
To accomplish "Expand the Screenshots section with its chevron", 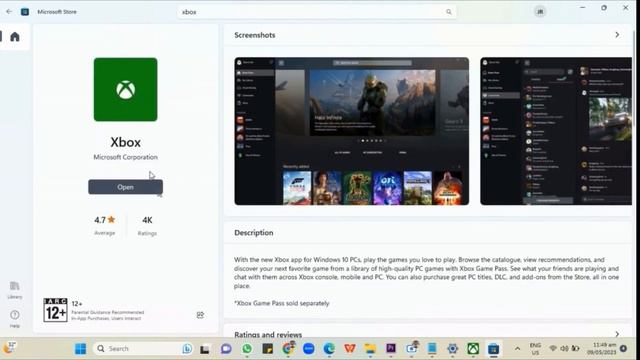I will click(617, 35).
